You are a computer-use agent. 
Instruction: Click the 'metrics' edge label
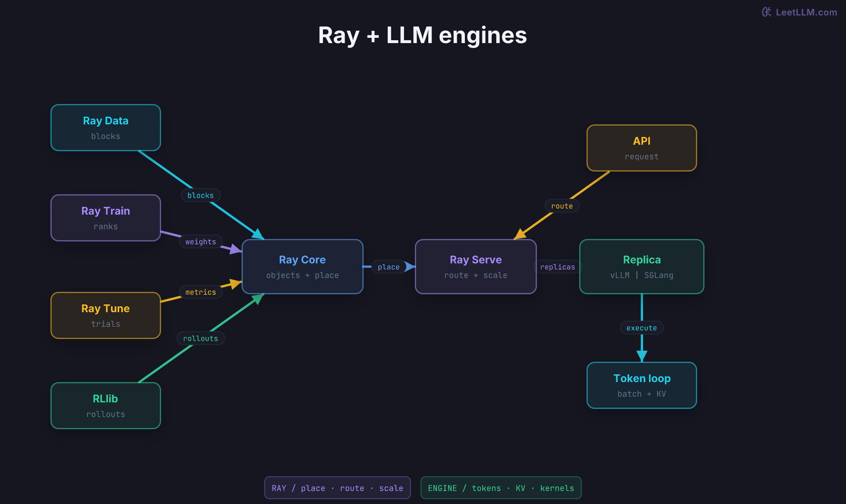[201, 292]
